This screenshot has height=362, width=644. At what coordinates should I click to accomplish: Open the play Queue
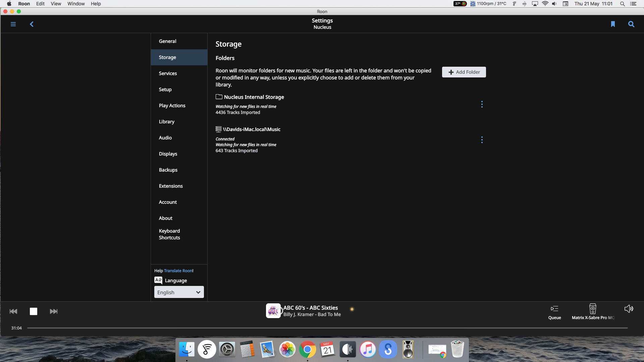(x=554, y=312)
